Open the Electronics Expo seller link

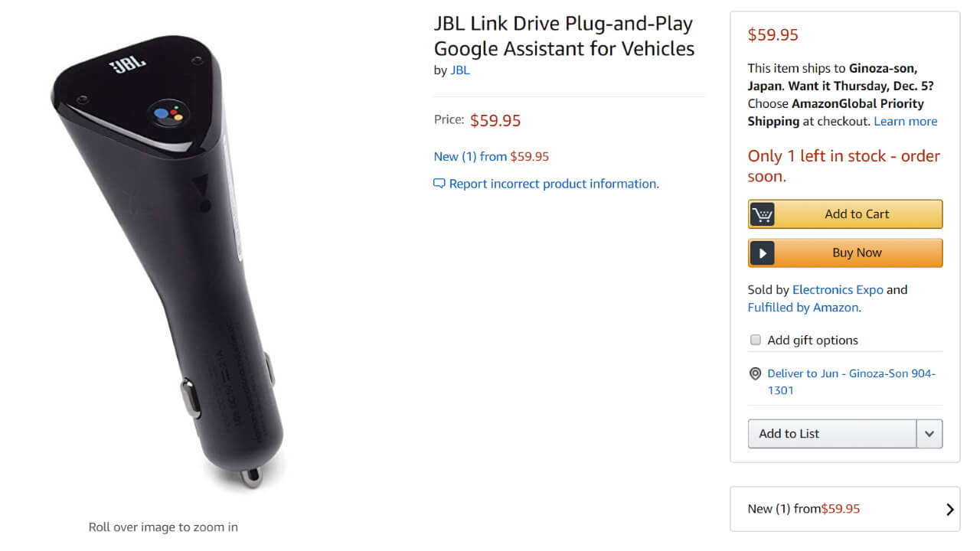[838, 290]
